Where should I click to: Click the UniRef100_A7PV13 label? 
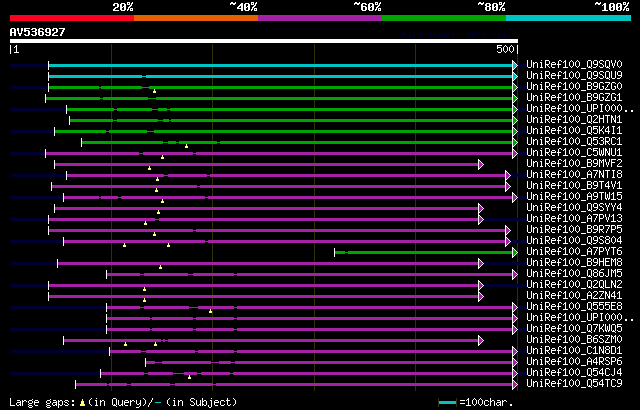click(574, 219)
